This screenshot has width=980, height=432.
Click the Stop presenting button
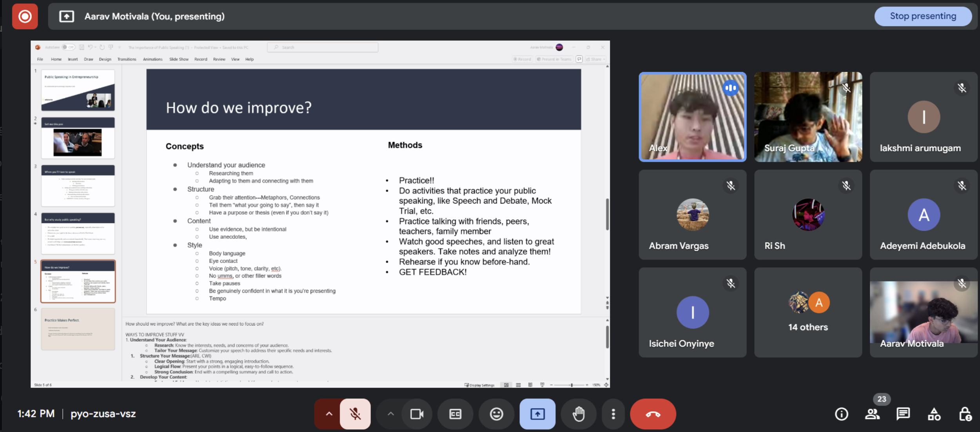pos(923,16)
